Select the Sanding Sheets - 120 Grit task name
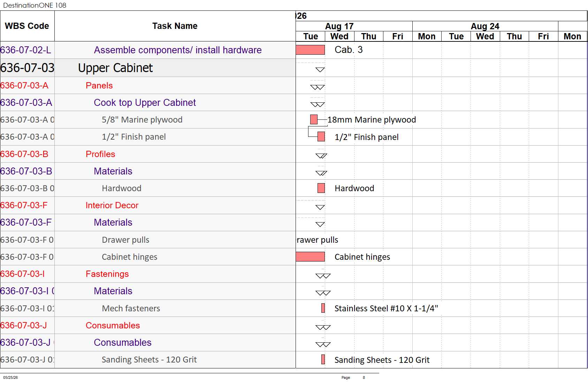588x382 pixels. click(149, 360)
